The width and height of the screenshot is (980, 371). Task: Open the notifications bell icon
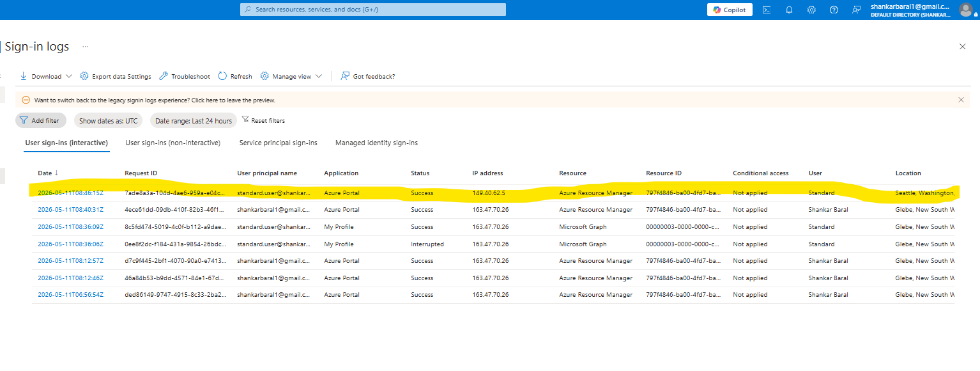[x=789, y=10]
